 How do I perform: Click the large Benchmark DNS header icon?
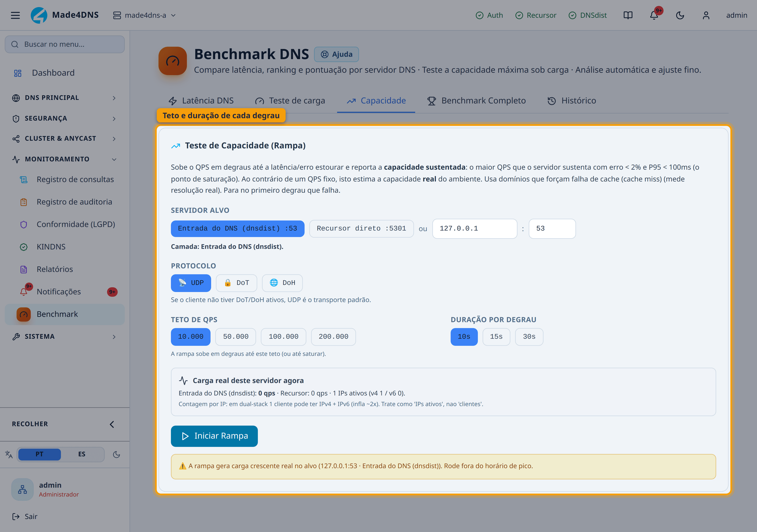point(172,61)
